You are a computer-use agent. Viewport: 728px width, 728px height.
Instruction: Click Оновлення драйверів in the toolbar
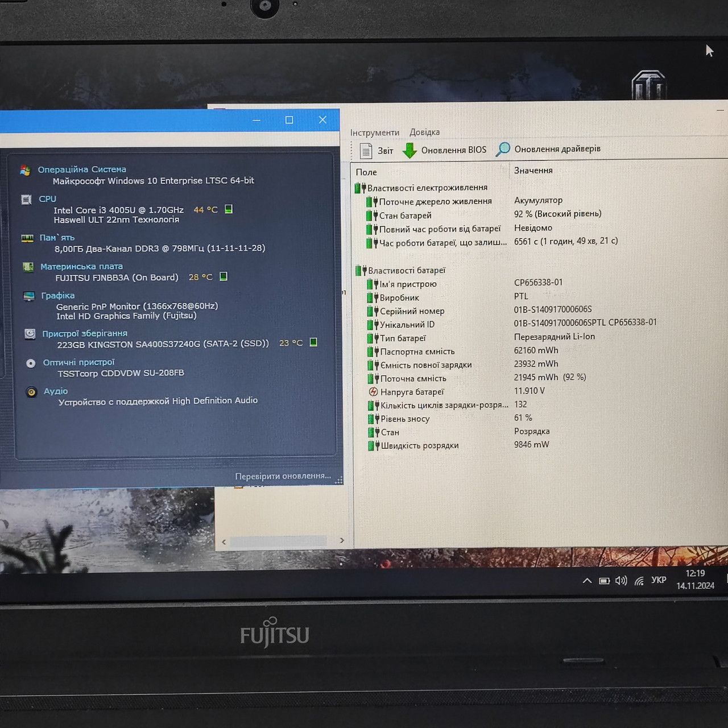[x=548, y=149]
